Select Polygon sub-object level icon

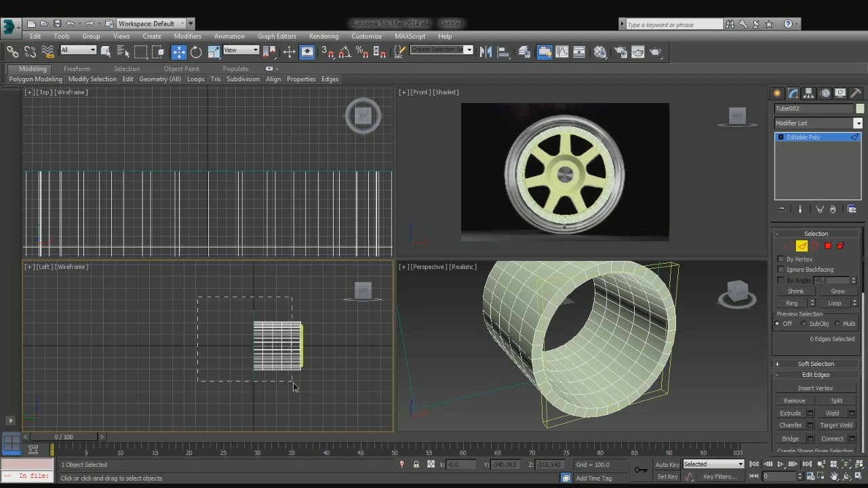tap(827, 246)
